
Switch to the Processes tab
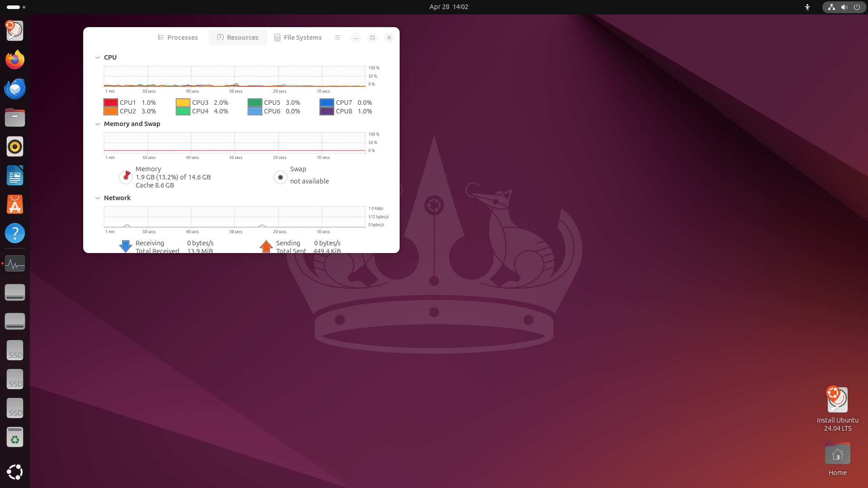point(178,37)
